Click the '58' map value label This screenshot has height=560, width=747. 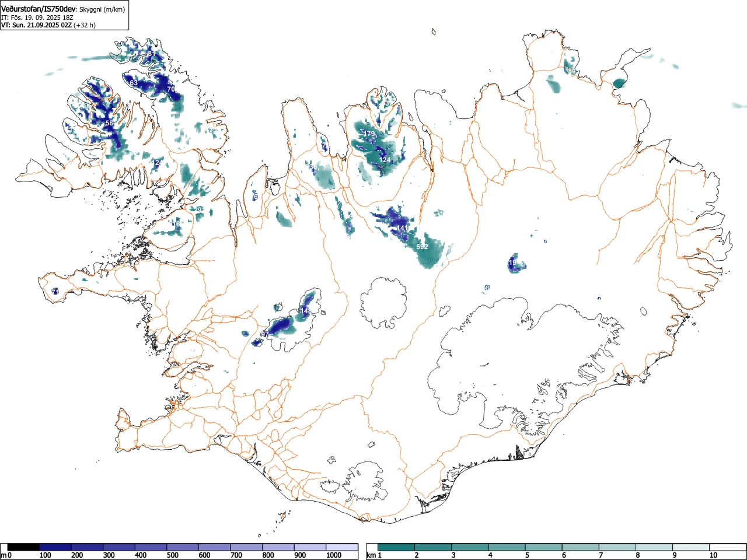(x=109, y=123)
